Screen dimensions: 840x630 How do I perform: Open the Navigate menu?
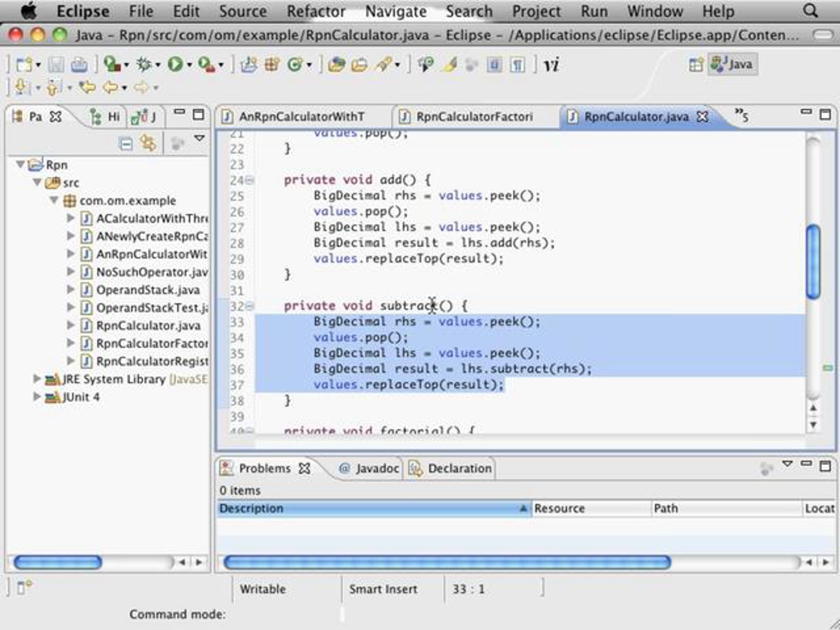point(396,12)
